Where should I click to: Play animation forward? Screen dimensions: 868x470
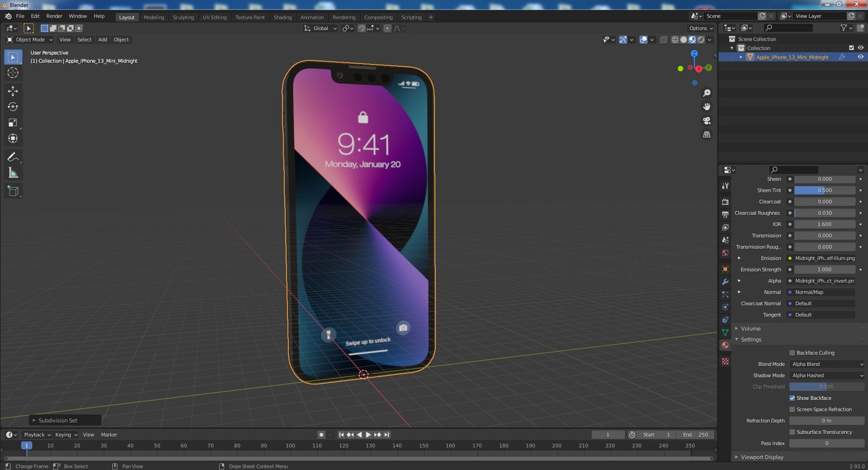click(368, 435)
